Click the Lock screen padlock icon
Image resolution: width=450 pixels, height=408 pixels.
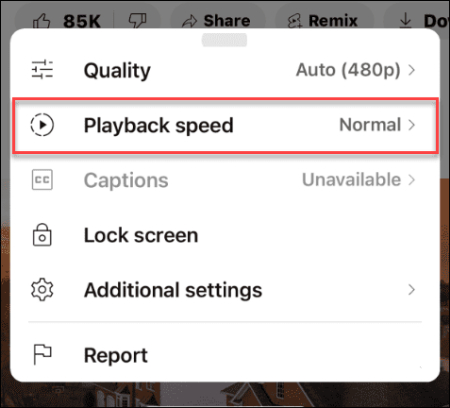click(x=42, y=235)
